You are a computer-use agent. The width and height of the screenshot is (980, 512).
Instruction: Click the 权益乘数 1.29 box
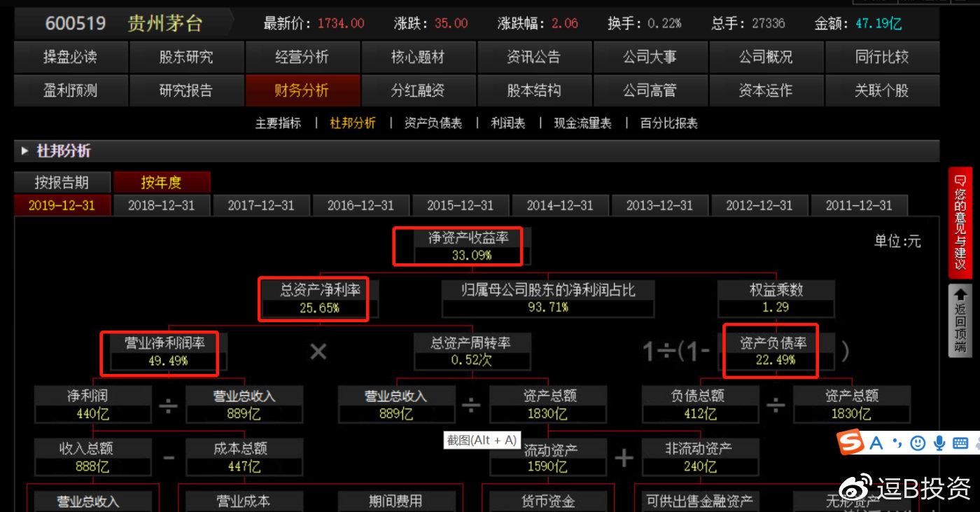coord(776,298)
